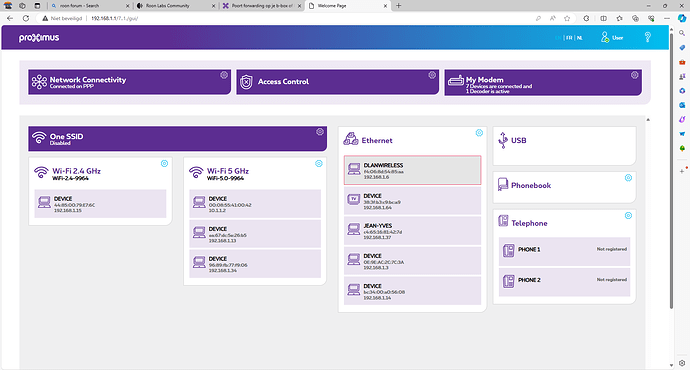The width and height of the screenshot is (690, 370).
Task: Open One SSID settings gear
Action: pos(320,132)
